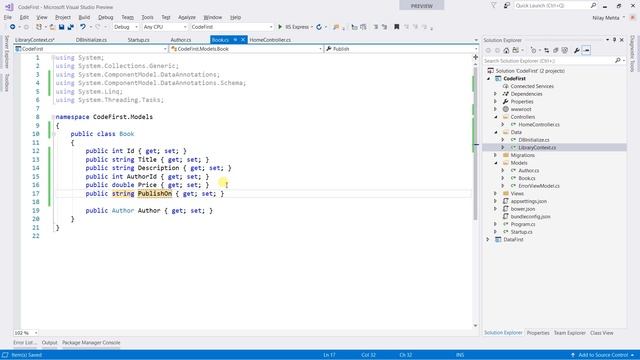Viewport: 640px width, 360px height.
Task: Select Book.cs in Solution Explorer
Action: (527, 178)
